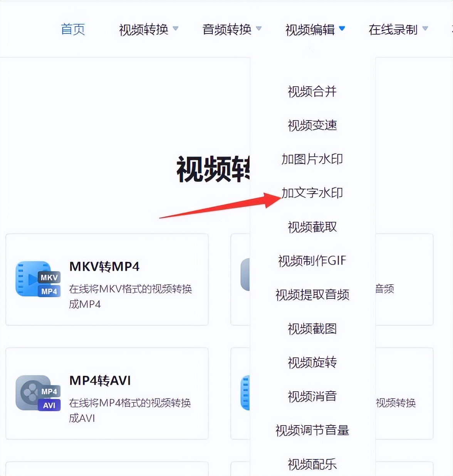Open the MKV转MP4 card title
The height and width of the screenshot is (476, 453).
(104, 266)
